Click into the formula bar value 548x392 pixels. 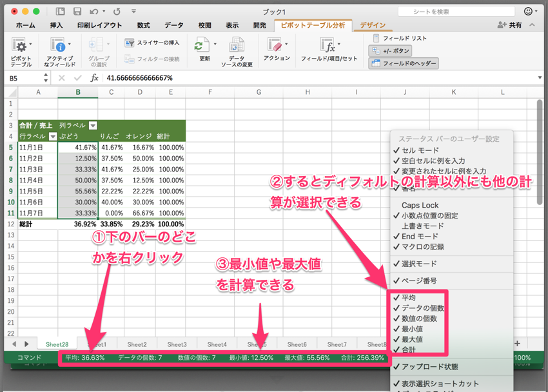[x=140, y=78]
